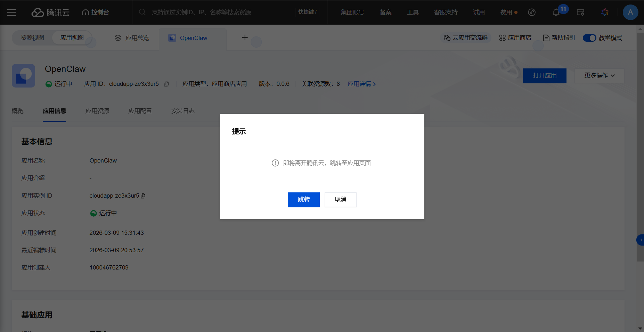The image size is (644, 332).
Task: Switch to the 应用信息 tab
Action: click(x=54, y=111)
